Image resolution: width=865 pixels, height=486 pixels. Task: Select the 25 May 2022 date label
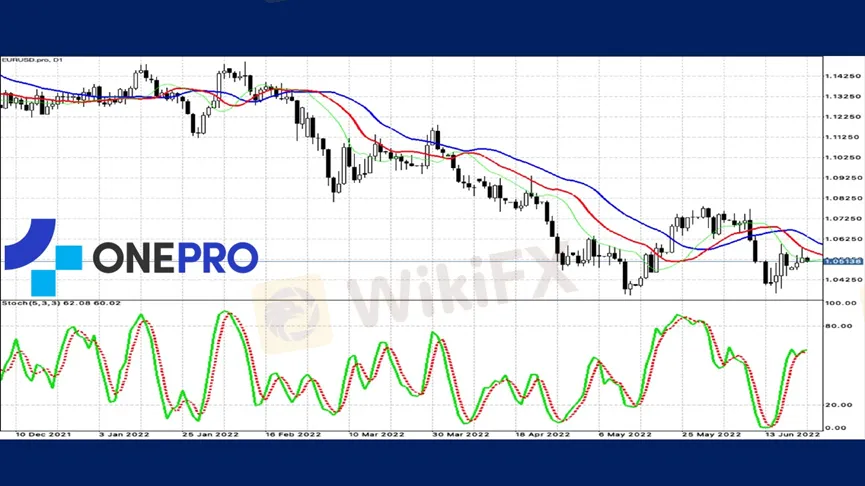click(711, 435)
